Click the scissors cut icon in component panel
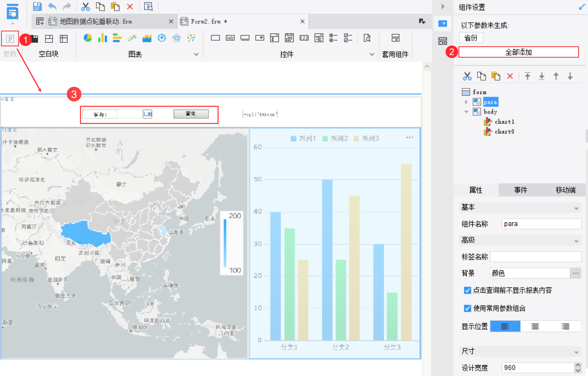 click(467, 76)
